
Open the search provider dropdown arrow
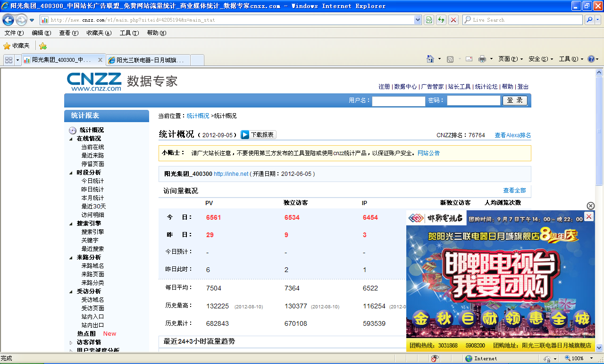point(597,20)
